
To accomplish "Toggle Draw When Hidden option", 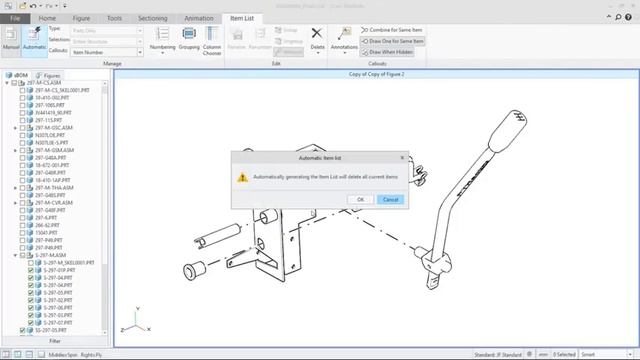I will (x=387, y=52).
